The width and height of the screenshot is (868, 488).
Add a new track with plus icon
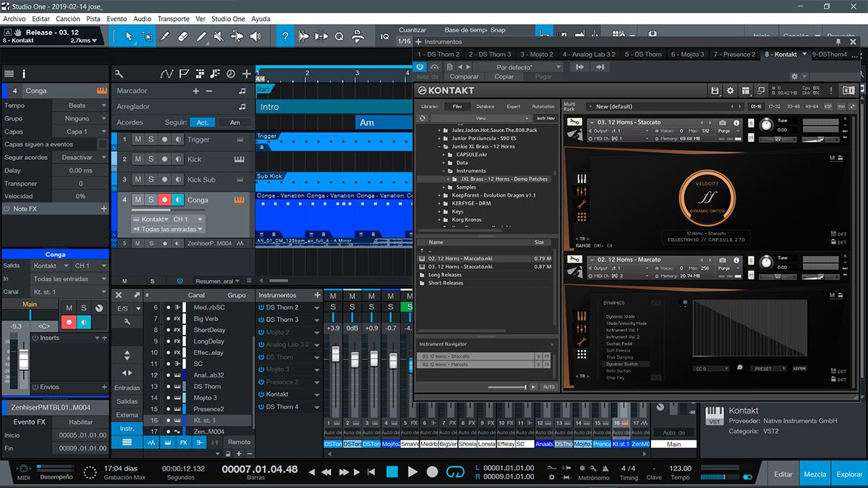click(x=247, y=74)
